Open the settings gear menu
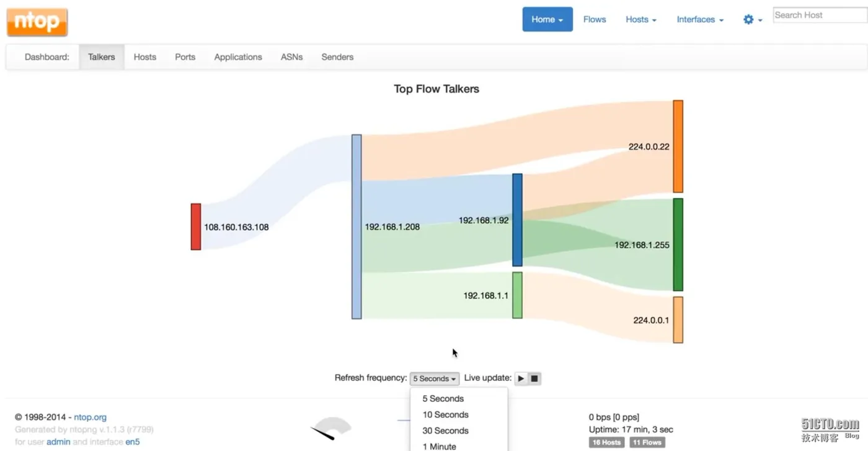Image resolution: width=868 pixels, height=451 pixels. pyautogui.click(x=751, y=20)
